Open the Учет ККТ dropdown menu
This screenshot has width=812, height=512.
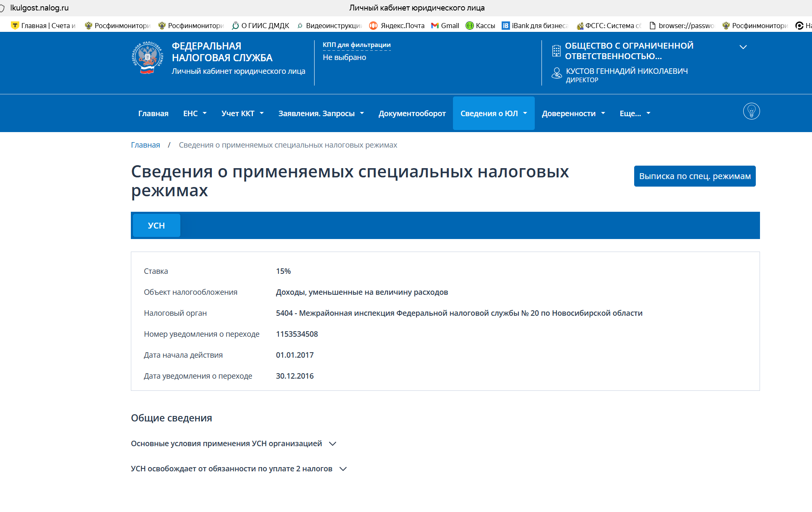pyautogui.click(x=242, y=114)
